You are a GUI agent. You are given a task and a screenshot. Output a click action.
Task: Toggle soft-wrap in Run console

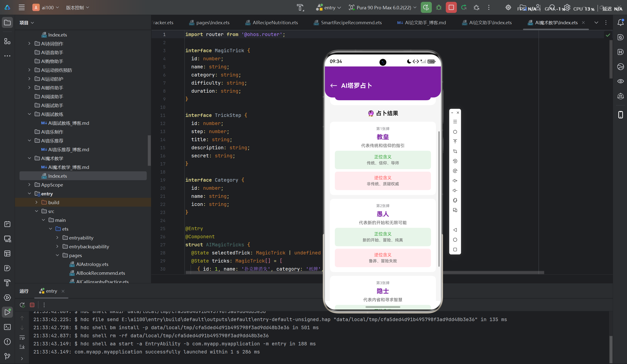click(22, 337)
